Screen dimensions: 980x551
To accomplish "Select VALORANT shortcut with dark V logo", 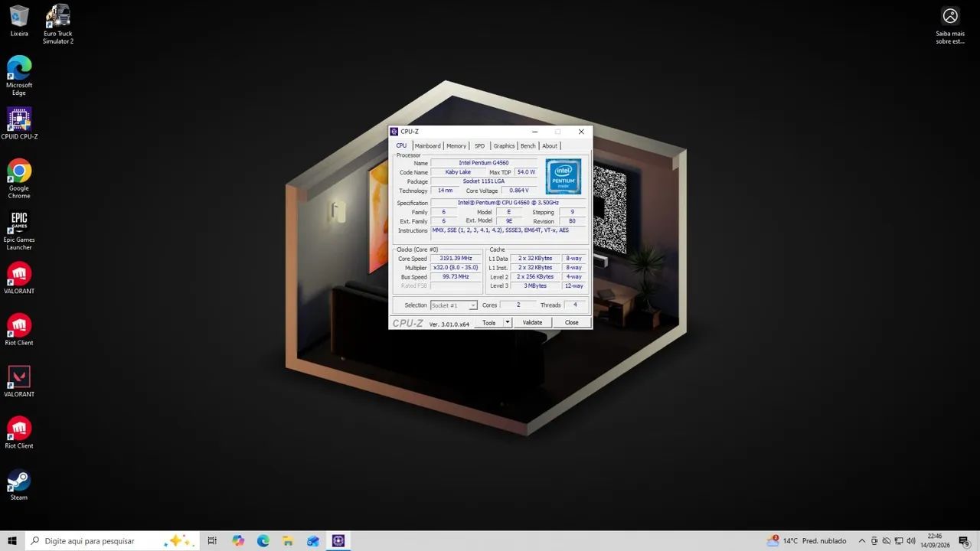I will coord(19,381).
